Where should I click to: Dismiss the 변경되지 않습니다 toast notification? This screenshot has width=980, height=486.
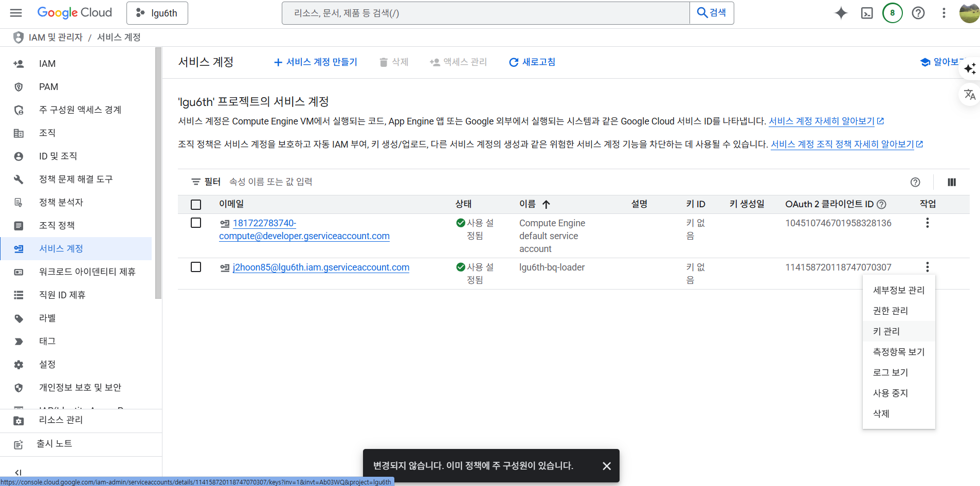(607, 466)
